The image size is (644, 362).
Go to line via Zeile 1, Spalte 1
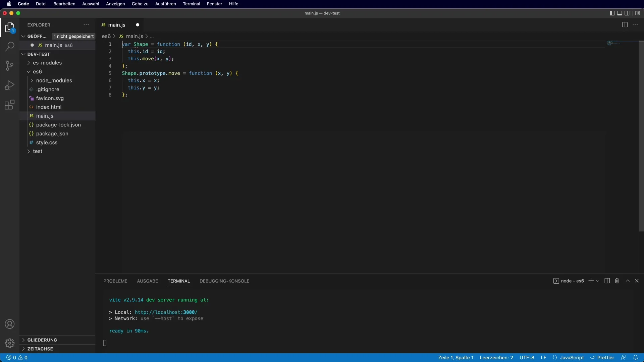pyautogui.click(x=456, y=358)
